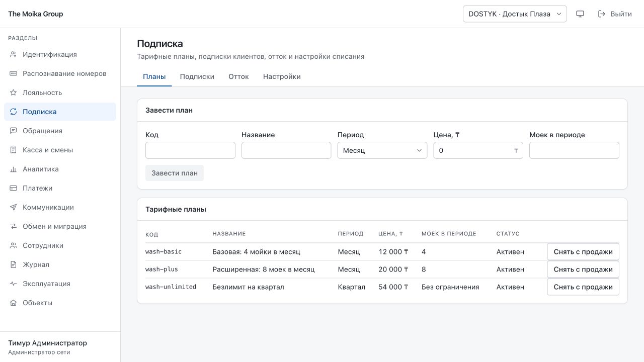
Task: Click the Распознавание номеров sidebar icon
Action: point(14,73)
